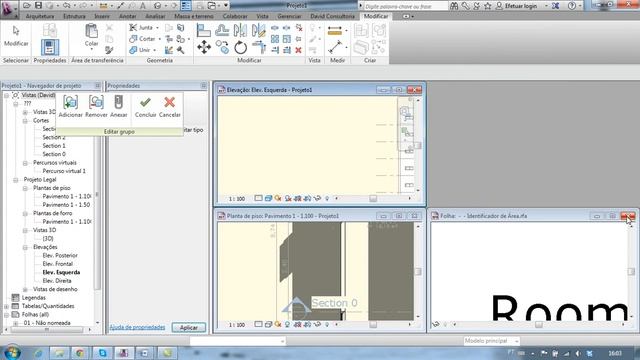Expand the Vistas de desenho node
Image resolution: width=640 pixels, height=360 pixels.
pos(25,289)
